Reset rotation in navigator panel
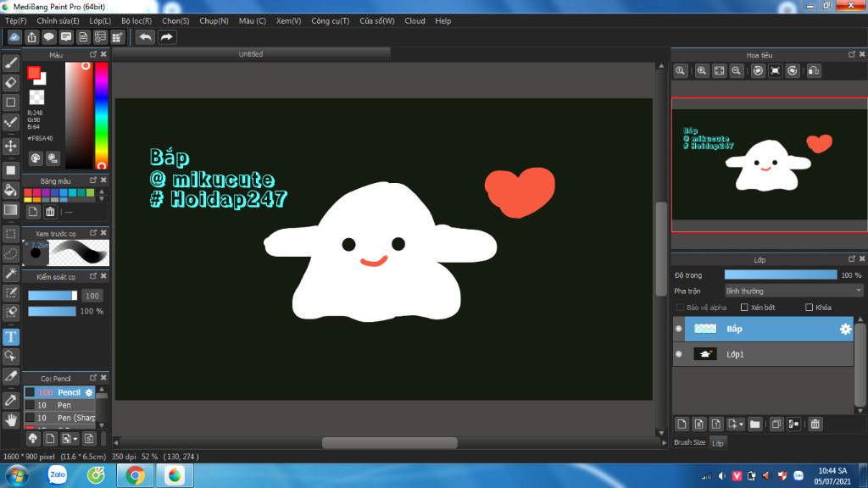This screenshot has width=868, height=488. tap(776, 71)
